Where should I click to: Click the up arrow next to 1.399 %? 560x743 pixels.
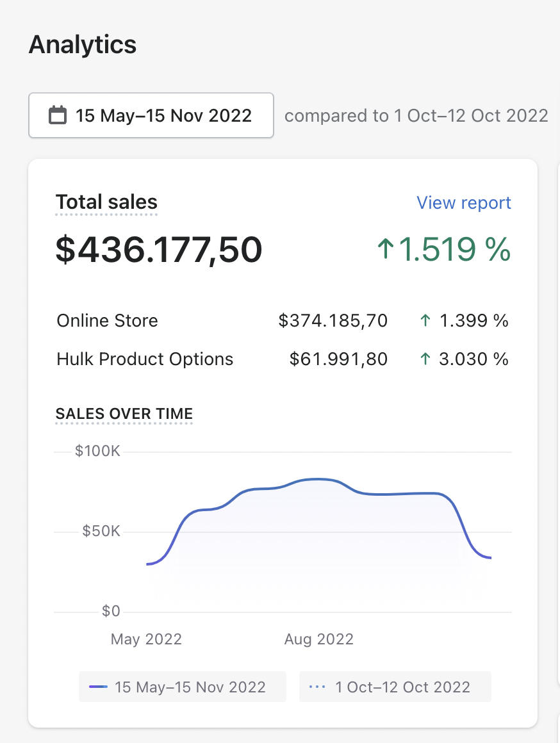click(425, 321)
